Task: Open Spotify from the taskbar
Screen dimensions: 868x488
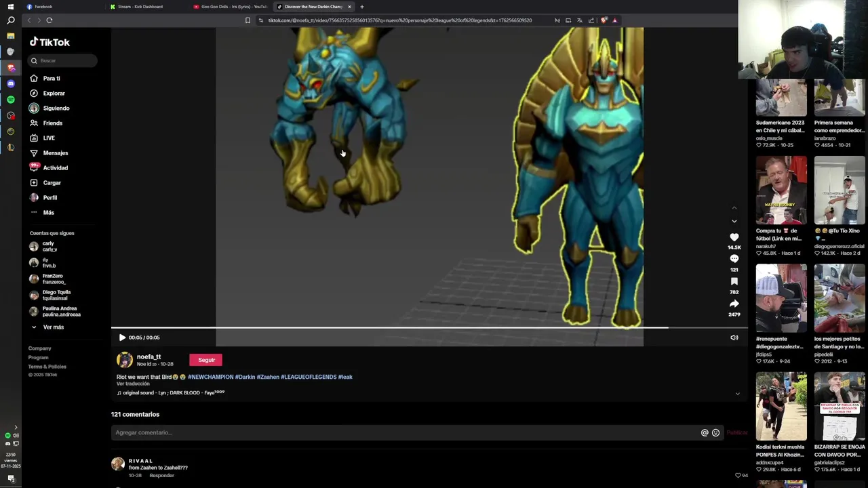Action: point(10,100)
